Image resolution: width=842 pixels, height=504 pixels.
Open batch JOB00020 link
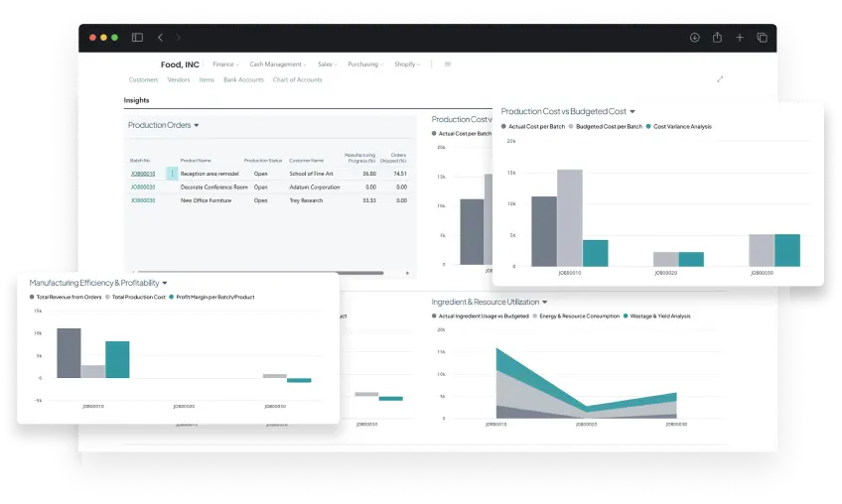(143, 187)
